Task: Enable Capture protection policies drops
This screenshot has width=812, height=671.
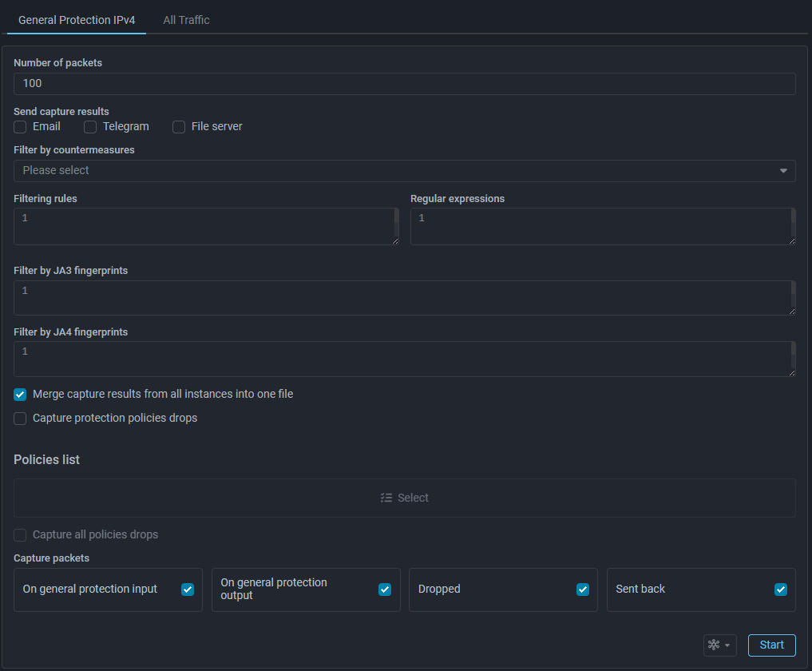Action: tap(21, 419)
